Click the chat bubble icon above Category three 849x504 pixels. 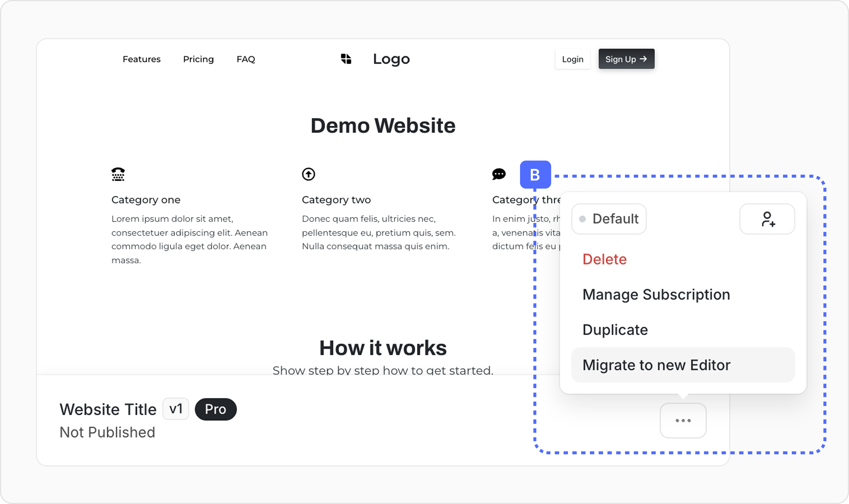pos(498,174)
